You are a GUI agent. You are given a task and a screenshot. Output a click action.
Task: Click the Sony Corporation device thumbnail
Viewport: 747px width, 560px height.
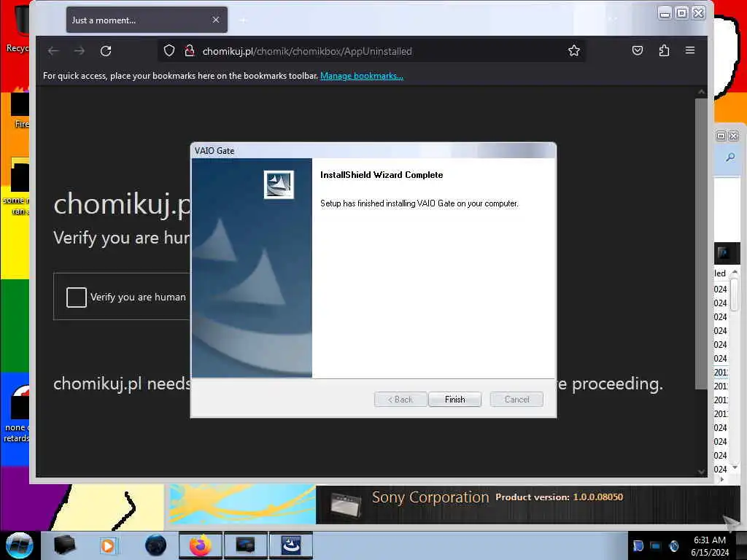point(346,505)
